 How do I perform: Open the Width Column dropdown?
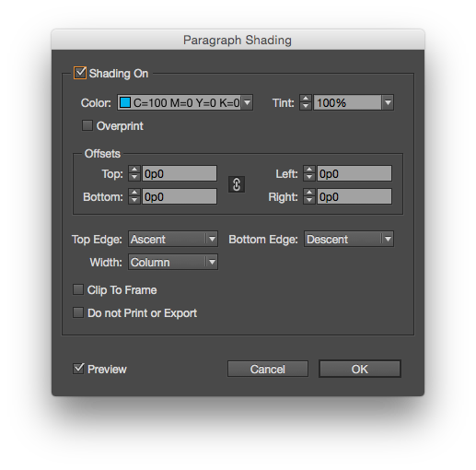[x=173, y=262]
